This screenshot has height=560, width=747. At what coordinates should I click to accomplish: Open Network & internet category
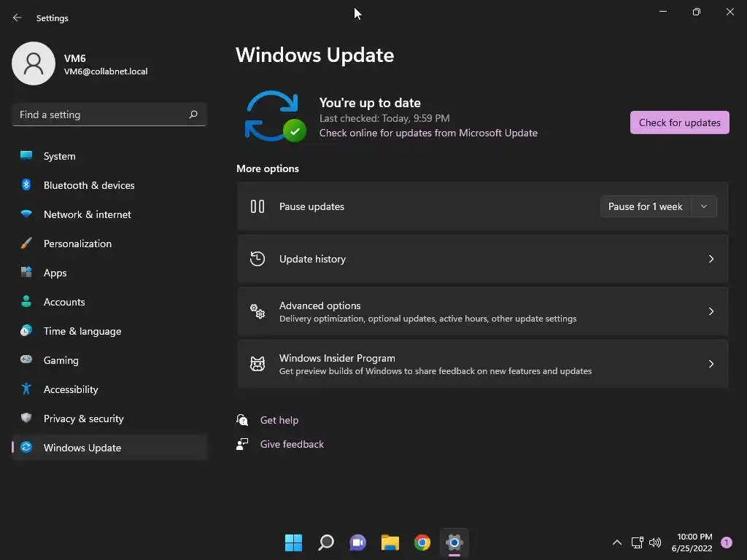tap(109, 214)
